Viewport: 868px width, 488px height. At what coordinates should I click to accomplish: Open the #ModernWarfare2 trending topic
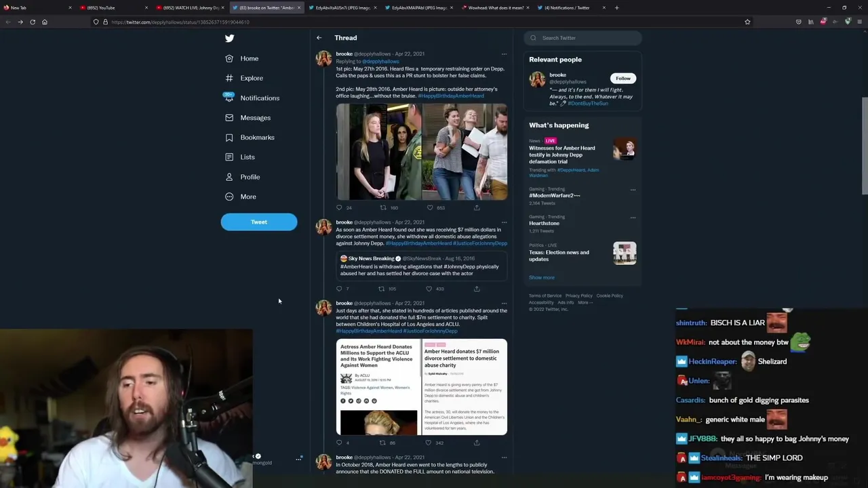click(x=555, y=195)
